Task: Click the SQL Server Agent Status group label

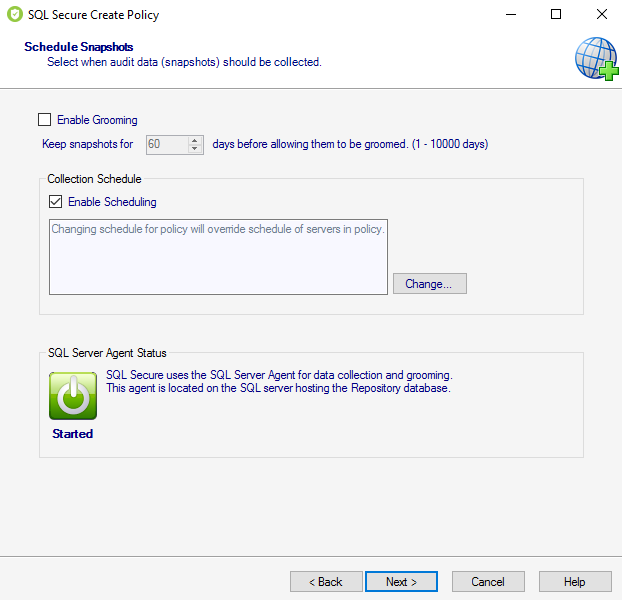Action: [x=107, y=353]
